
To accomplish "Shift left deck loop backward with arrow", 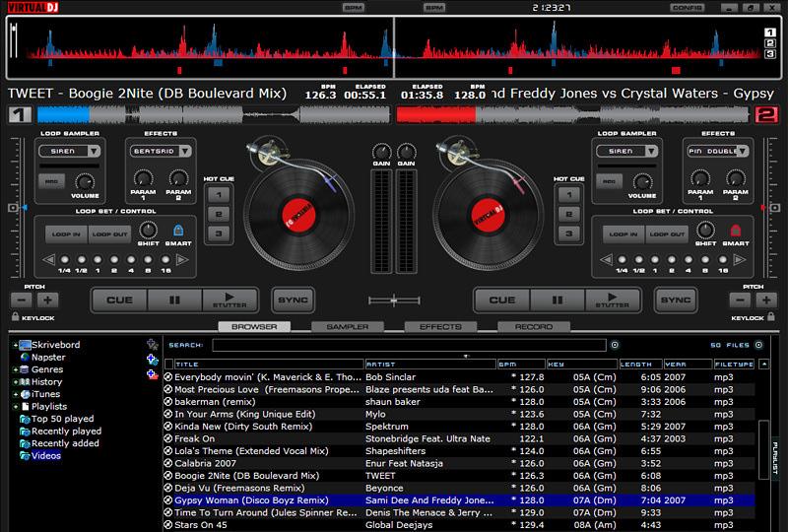I will (x=48, y=259).
